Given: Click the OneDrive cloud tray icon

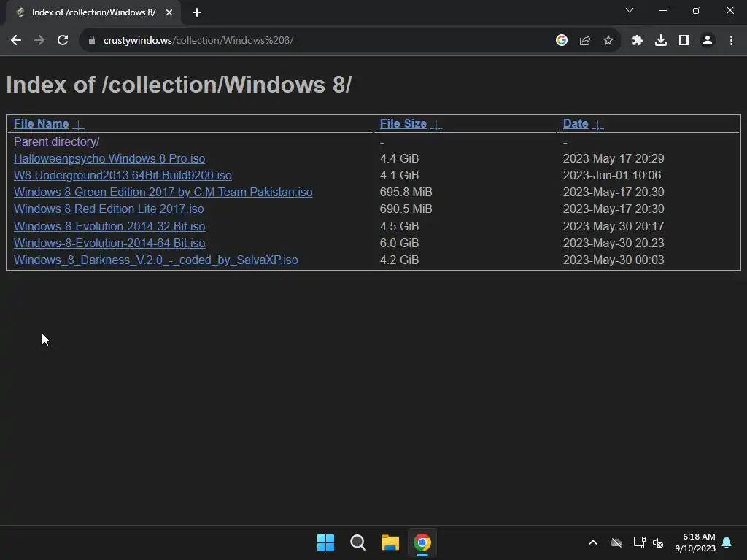Looking at the screenshot, I should [x=616, y=542].
